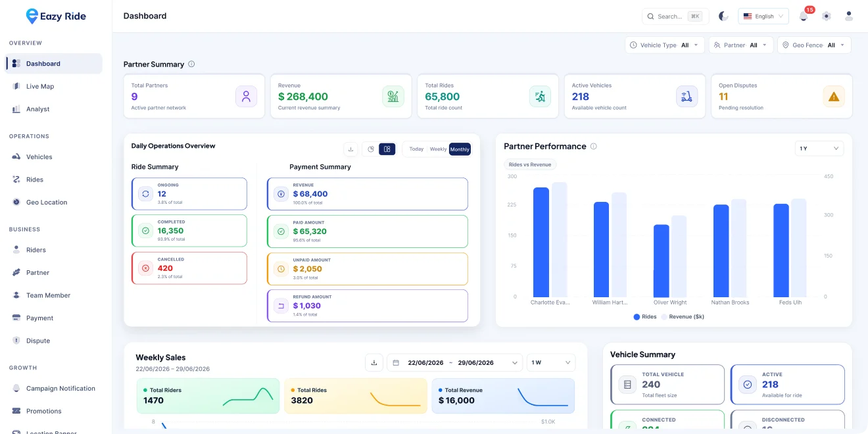Open Weekly Sales date range picker
Screen dimensions: 868x434
pyautogui.click(x=455, y=362)
